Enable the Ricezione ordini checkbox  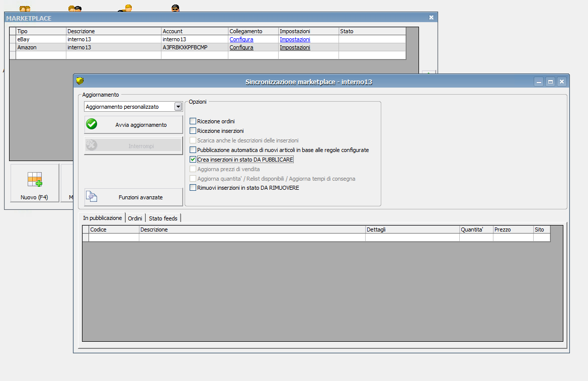(x=193, y=121)
